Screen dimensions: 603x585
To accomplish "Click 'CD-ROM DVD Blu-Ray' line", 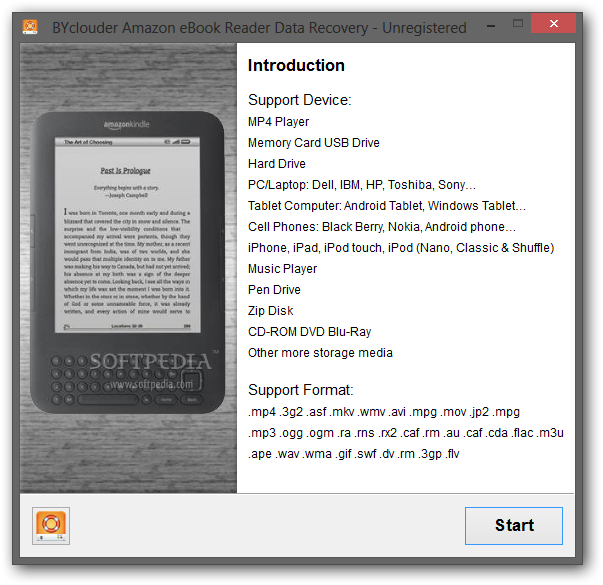I will [x=310, y=332].
